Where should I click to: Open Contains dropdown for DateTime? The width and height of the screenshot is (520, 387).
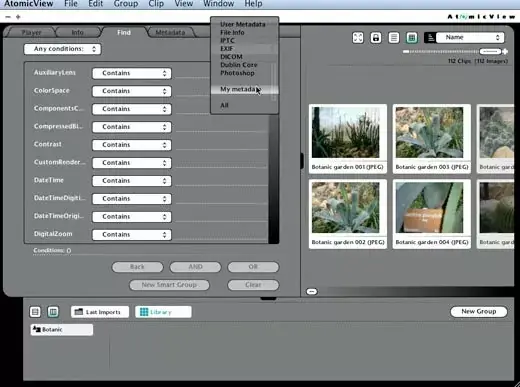132,181
